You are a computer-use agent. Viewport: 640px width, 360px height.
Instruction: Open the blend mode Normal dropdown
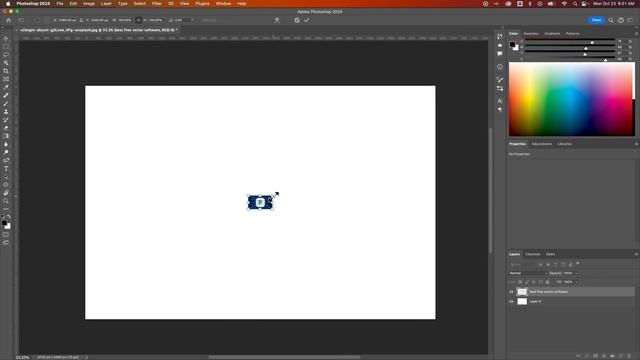point(528,273)
